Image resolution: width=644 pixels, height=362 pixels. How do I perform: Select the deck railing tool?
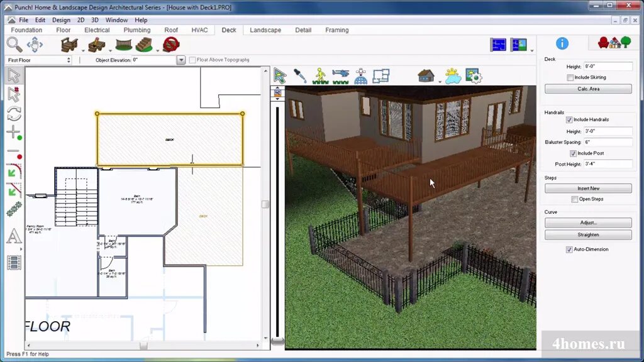123,45
